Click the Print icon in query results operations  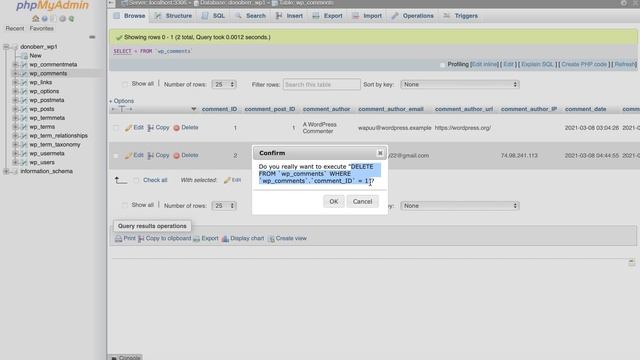click(x=118, y=239)
